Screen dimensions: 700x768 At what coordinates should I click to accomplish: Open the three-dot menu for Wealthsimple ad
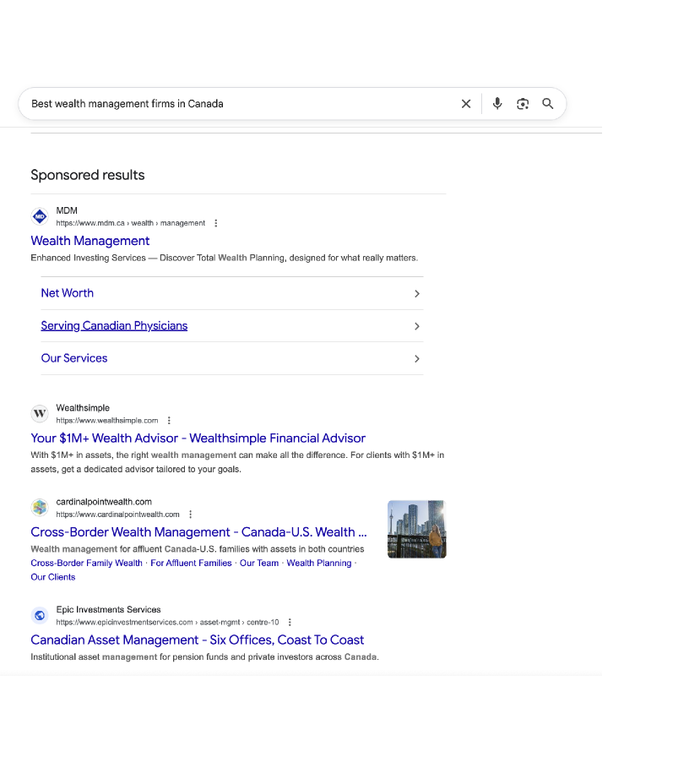coord(169,421)
